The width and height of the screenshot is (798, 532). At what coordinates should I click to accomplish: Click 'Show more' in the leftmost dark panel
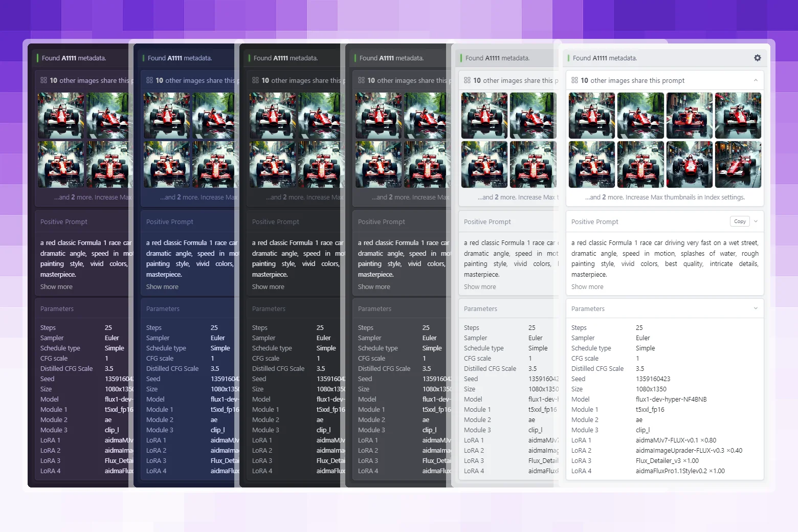click(56, 287)
